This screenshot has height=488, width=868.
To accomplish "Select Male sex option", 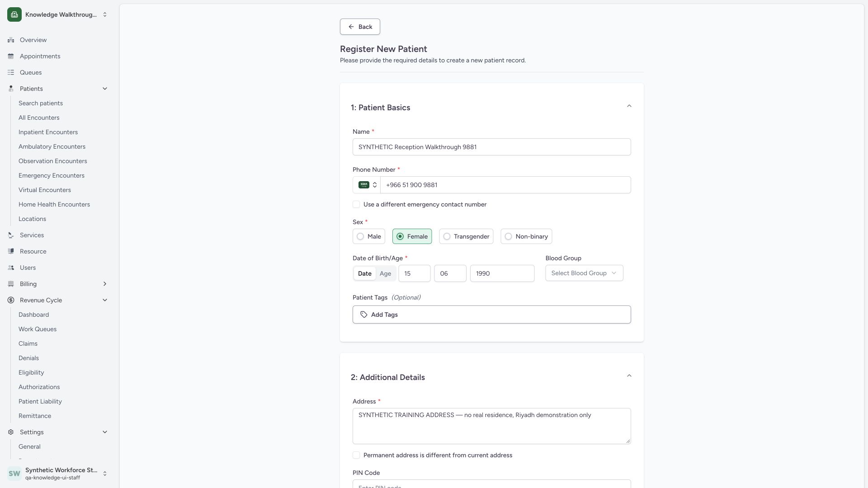I will 369,236.
